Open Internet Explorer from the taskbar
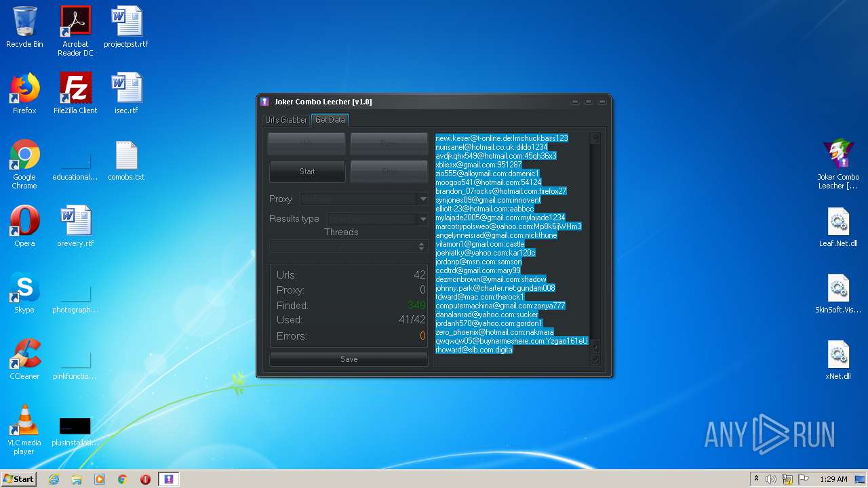 tap(54, 479)
